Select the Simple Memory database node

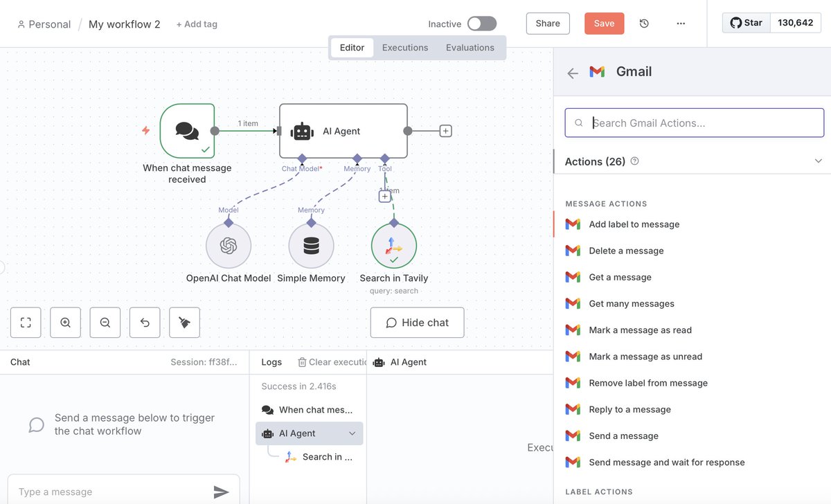click(311, 245)
